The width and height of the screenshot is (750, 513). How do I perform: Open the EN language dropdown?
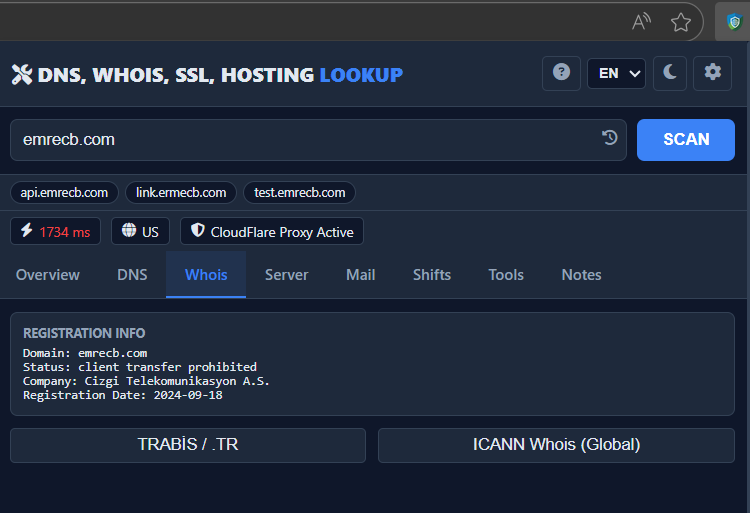pyautogui.click(x=616, y=73)
